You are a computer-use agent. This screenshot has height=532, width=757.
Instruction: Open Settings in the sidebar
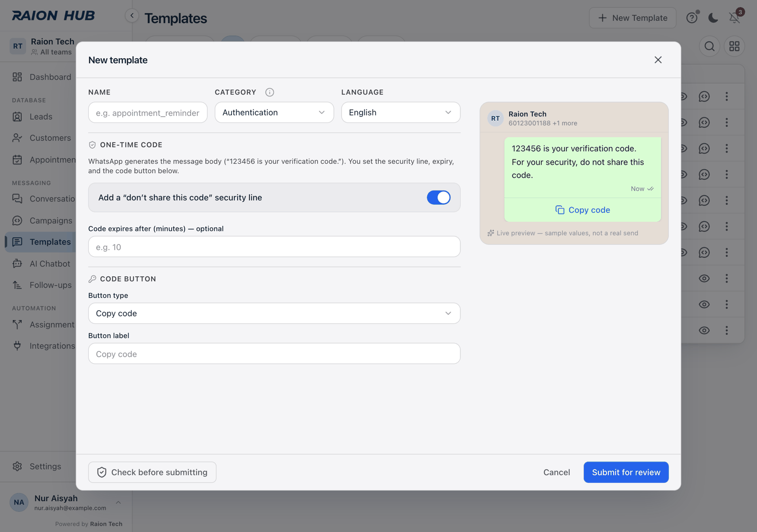[x=37, y=467]
